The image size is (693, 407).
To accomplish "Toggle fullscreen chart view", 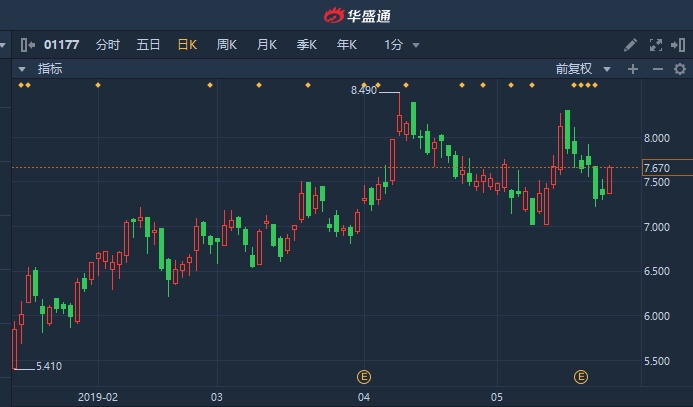I will pyautogui.click(x=655, y=45).
